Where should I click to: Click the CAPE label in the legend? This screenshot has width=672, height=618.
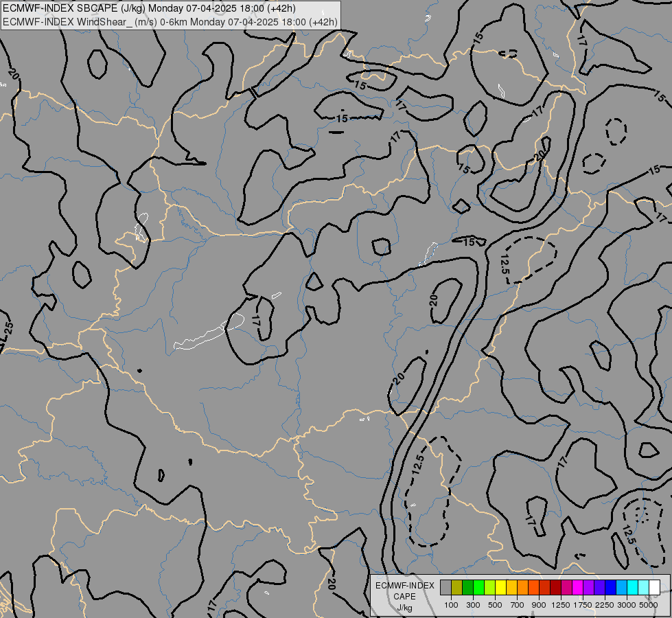404,597
